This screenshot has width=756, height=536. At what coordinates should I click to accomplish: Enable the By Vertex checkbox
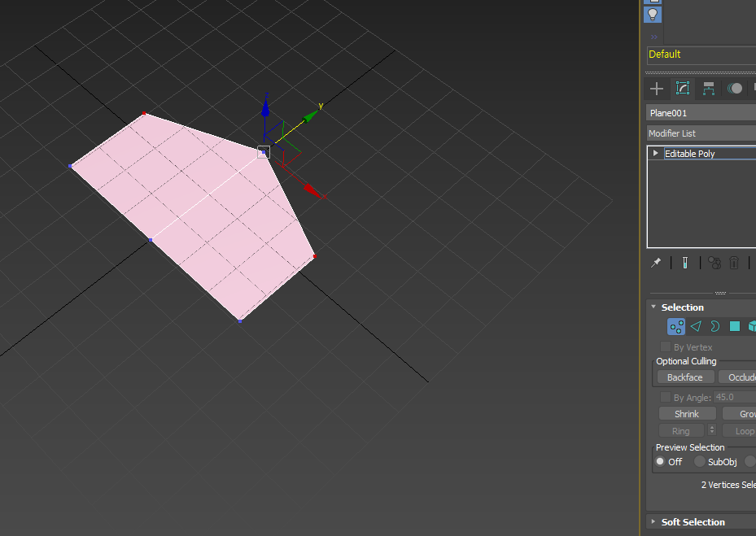[666, 347]
